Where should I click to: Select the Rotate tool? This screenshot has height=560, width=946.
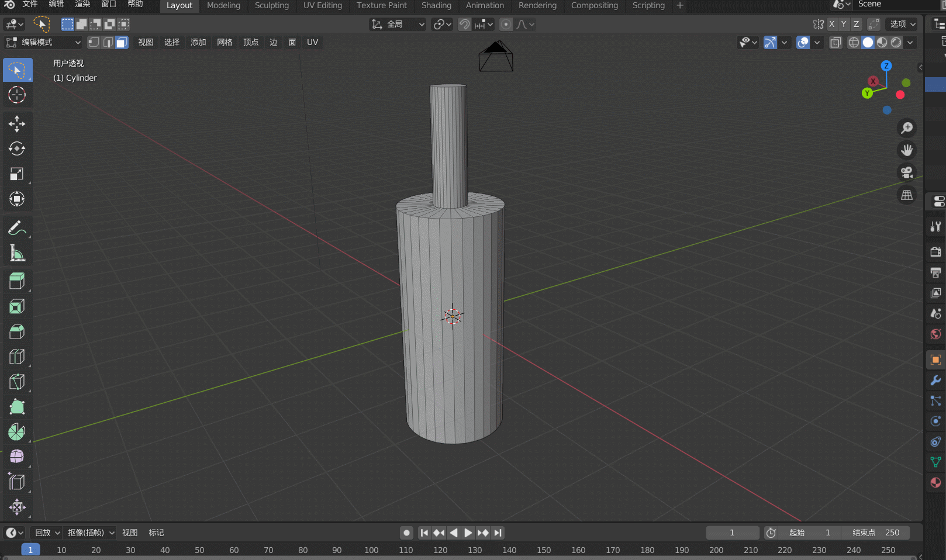[x=17, y=148]
